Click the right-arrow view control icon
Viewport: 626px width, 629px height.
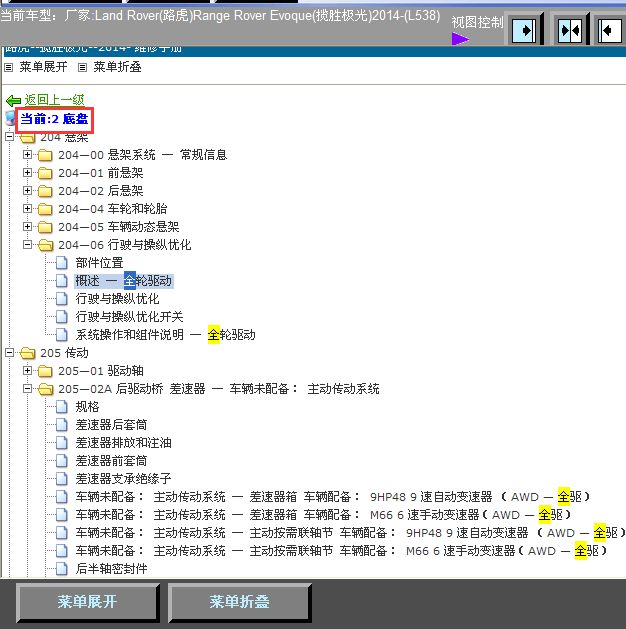(x=524, y=30)
